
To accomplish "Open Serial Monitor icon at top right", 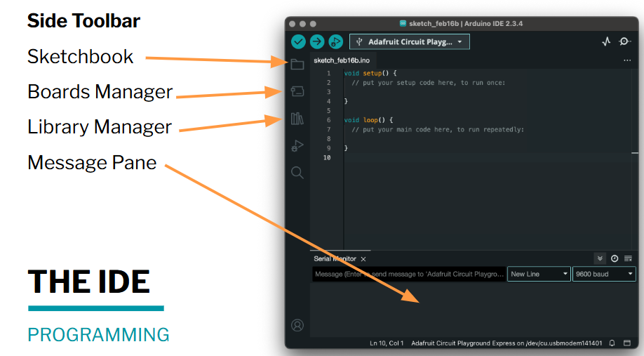I will click(x=624, y=42).
